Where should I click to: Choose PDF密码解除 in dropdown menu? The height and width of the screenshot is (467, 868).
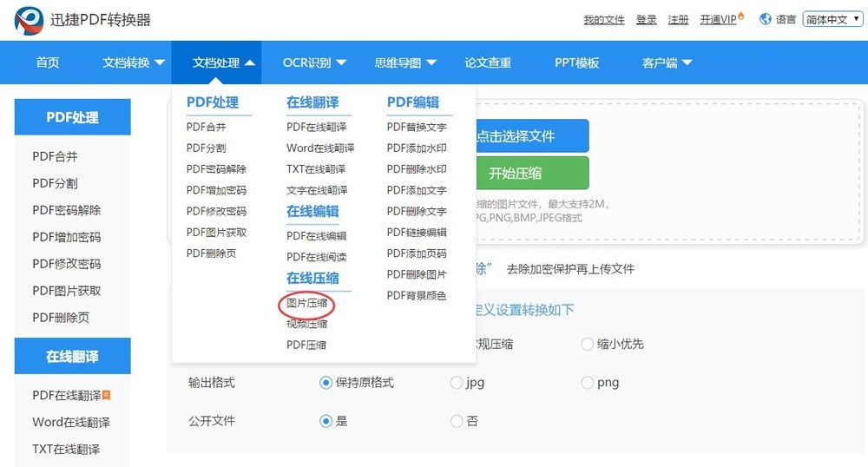pos(216,169)
